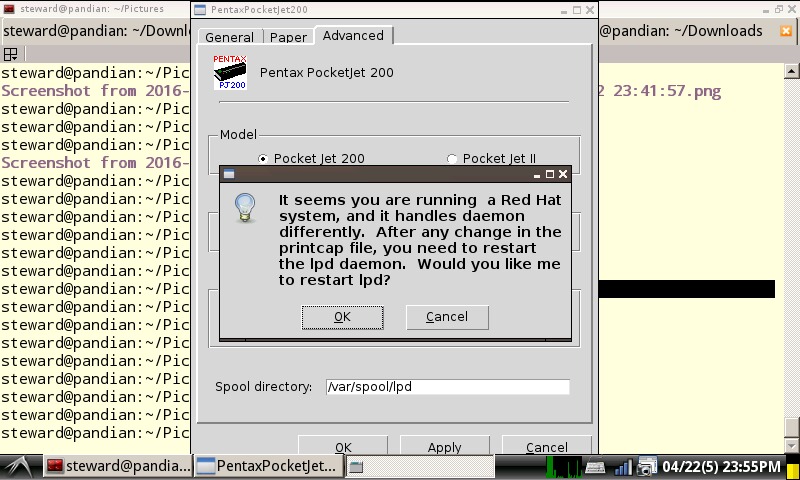Screen dimensions: 800x480
Task: Click the keyboard tray icon
Action: (594, 466)
